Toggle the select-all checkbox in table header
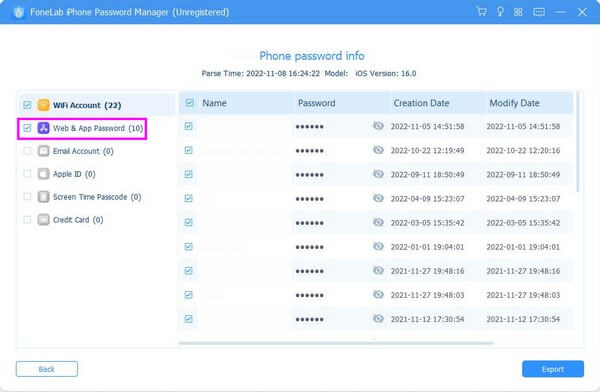This screenshot has height=392, width=600. click(x=190, y=103)
